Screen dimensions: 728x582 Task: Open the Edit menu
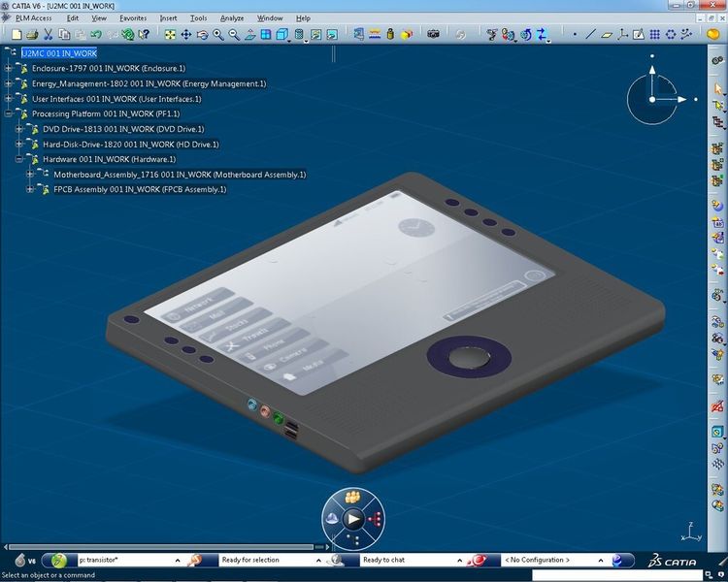[x=73, y=18]
